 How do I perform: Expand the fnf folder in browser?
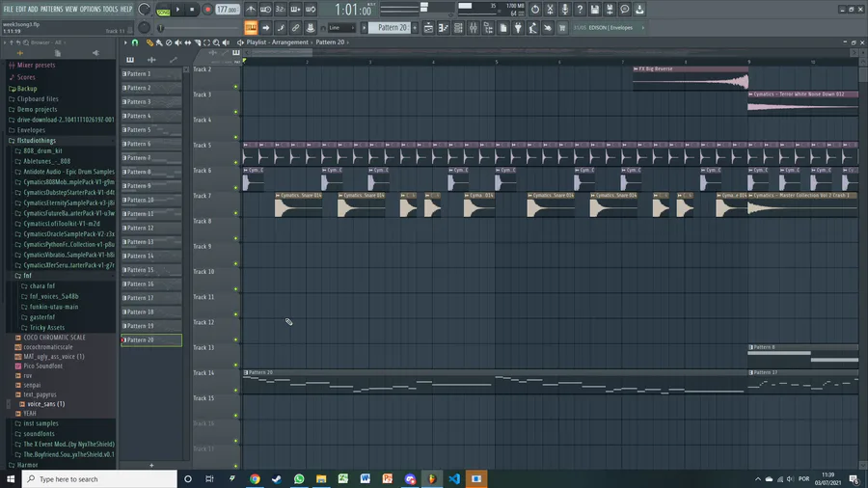pyautogui.click(x=27, y=276)
